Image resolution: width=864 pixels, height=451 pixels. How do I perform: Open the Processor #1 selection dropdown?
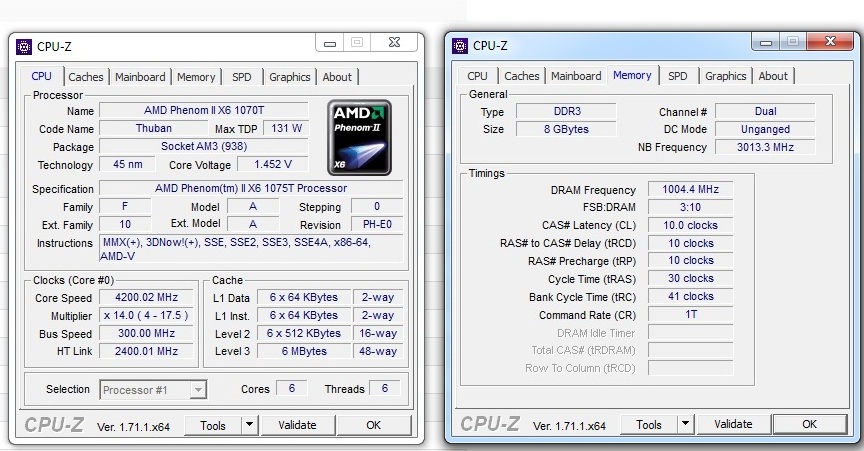pyautogui.click(x=153, y=390)
